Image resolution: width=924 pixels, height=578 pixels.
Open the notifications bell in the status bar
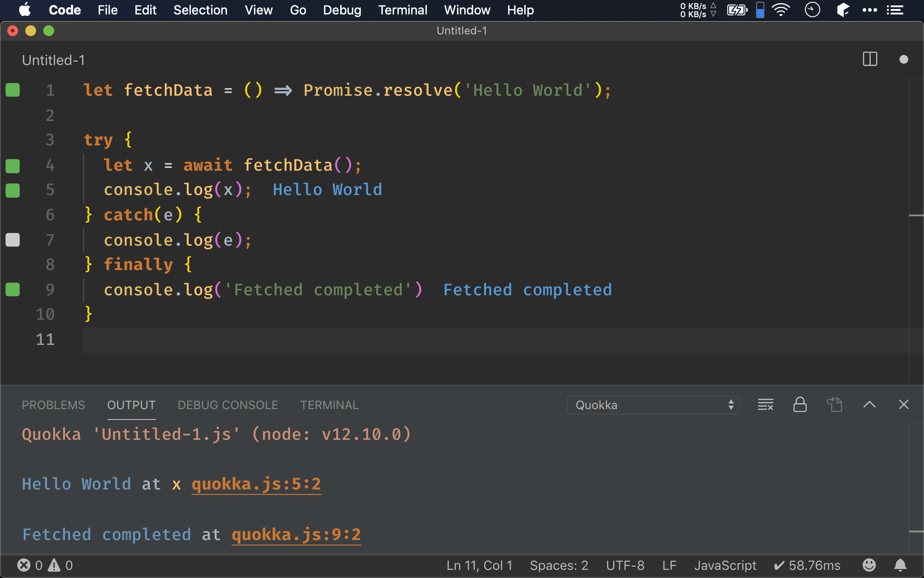click(x=900, y=565)
